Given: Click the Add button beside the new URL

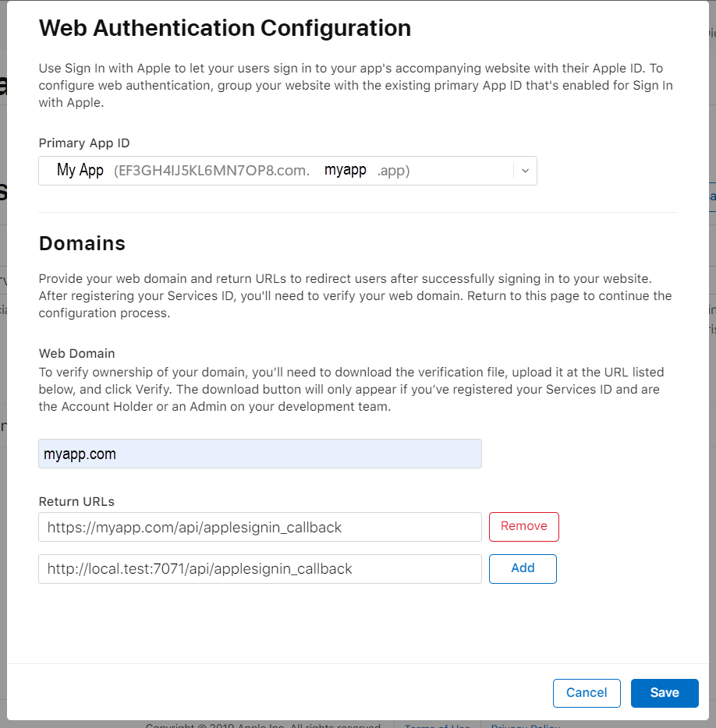Looking at the screenshot, I should 523,569.
